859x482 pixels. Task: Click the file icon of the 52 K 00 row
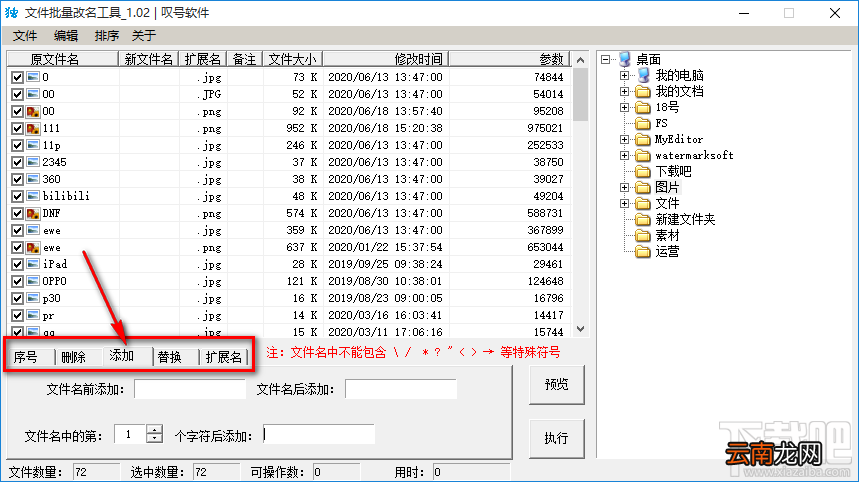[33, 94]
